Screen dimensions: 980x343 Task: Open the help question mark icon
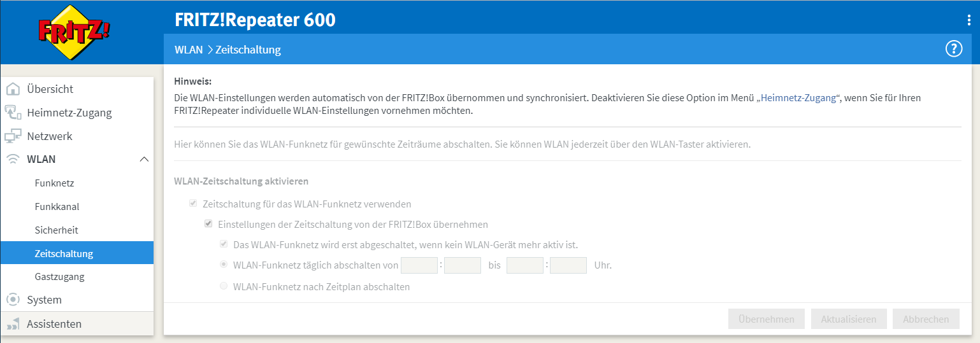coord(953,49)
